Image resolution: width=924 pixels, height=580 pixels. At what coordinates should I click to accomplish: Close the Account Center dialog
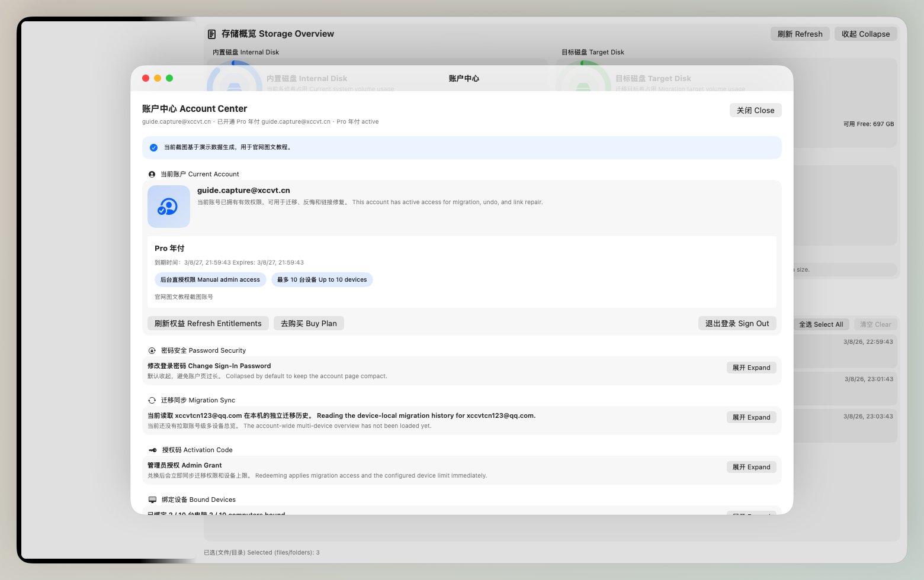[755, 111]
